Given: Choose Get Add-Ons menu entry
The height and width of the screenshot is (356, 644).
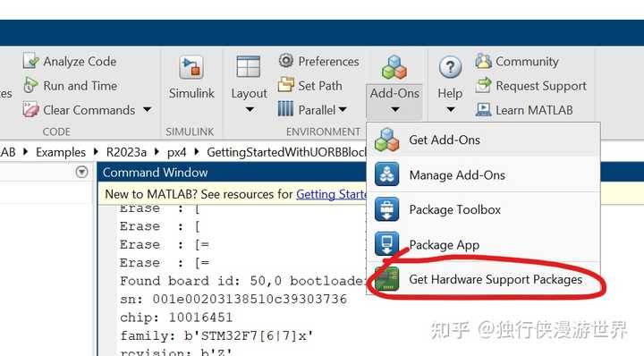Looking at the screenshot, I should point(483,140).
